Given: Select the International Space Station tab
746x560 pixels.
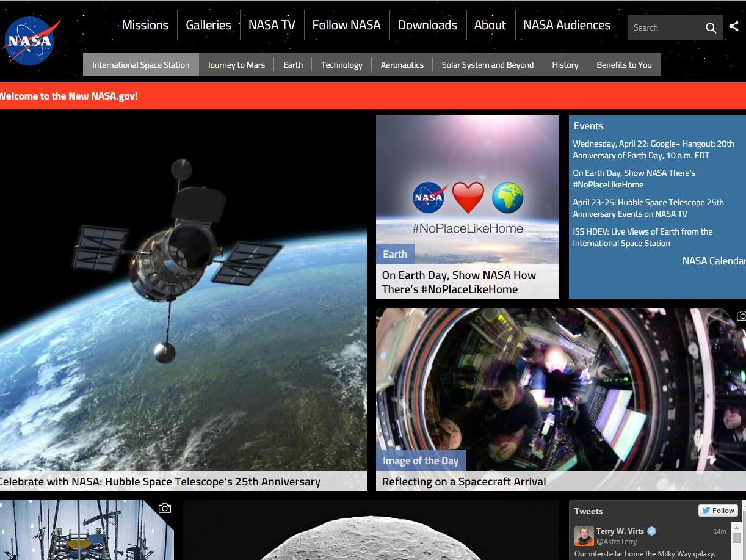Looking at the screenshot, I should [141, 65].
